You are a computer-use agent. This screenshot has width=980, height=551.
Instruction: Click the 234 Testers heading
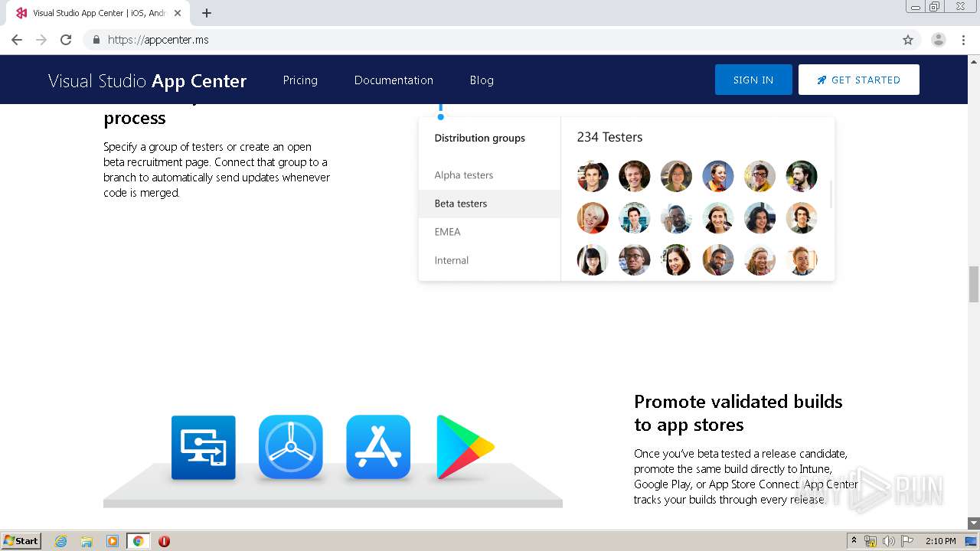609,137
